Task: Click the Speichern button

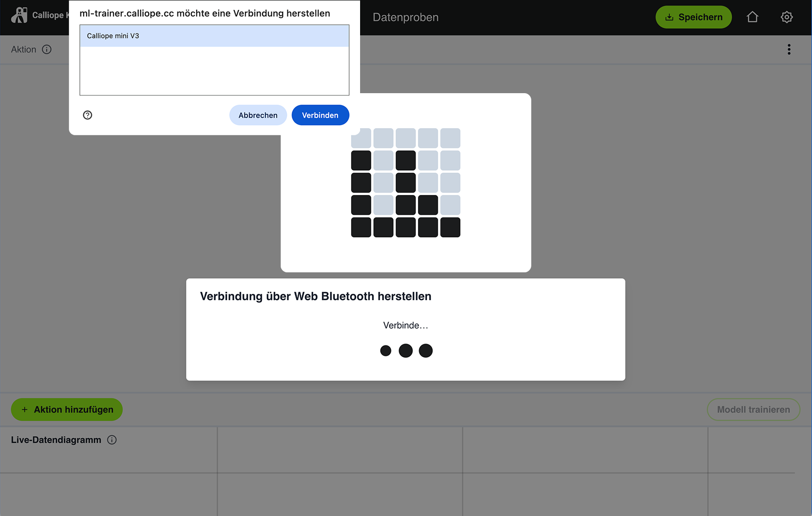Action: [693, 17]
